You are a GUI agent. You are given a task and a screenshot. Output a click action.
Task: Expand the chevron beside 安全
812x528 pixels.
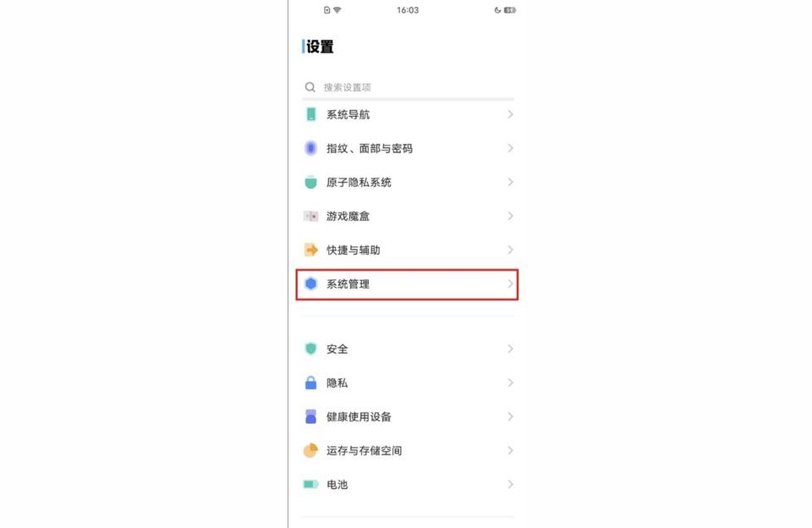(x=510, y=349)
